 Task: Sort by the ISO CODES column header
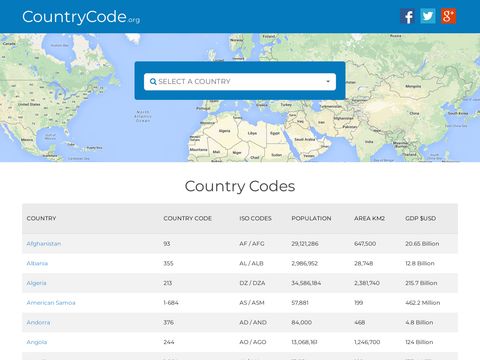(x=255, y=218)
